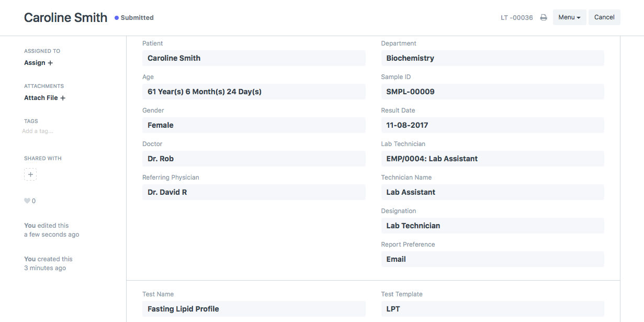Click the Doctor field Dr. Rob
This screenshot has height=322, width=644.
pyautogui.click(x=254, y=159)
